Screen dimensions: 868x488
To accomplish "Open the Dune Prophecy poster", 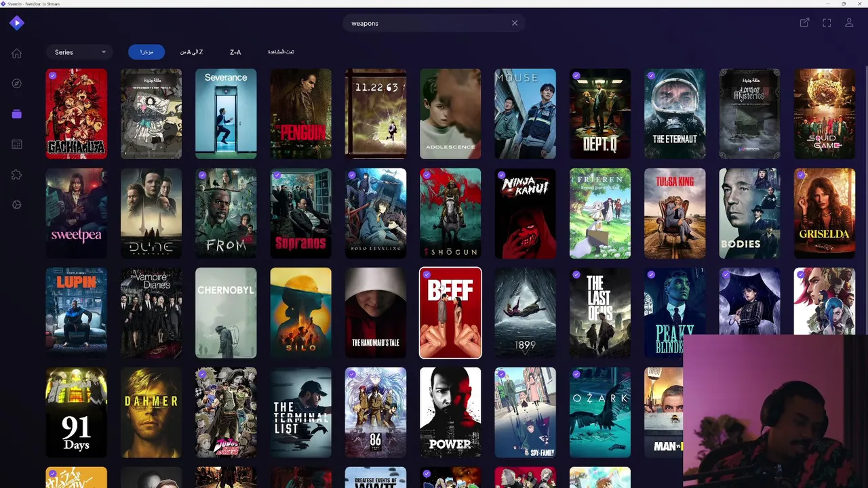I will point(151,213).
